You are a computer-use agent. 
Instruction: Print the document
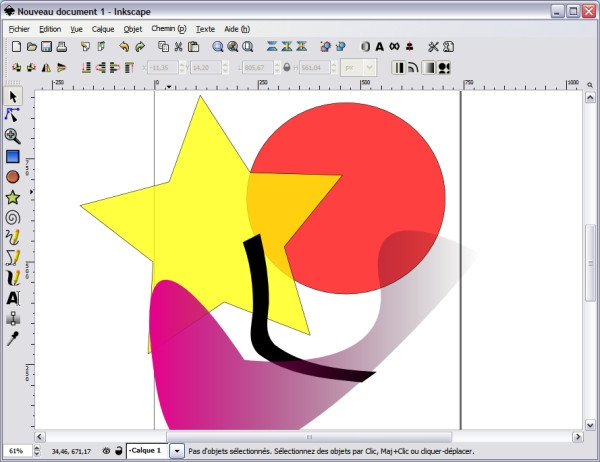tap(62, 47)
